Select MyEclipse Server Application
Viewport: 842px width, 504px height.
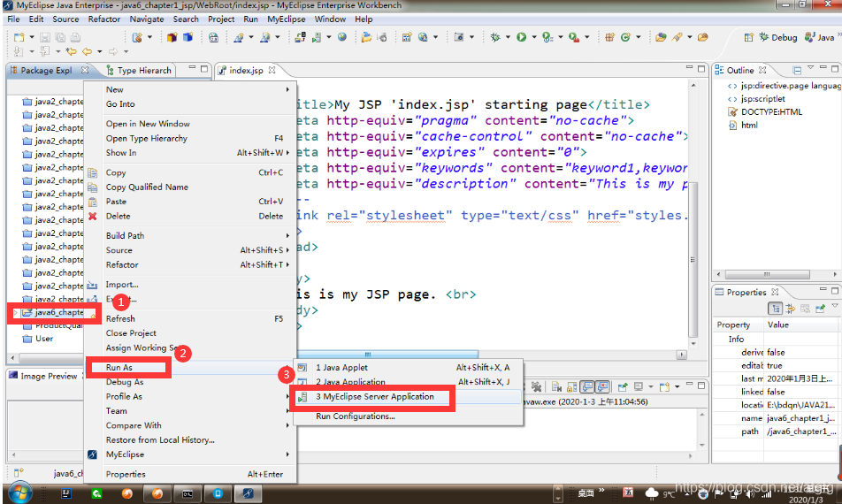pos(374,397)
